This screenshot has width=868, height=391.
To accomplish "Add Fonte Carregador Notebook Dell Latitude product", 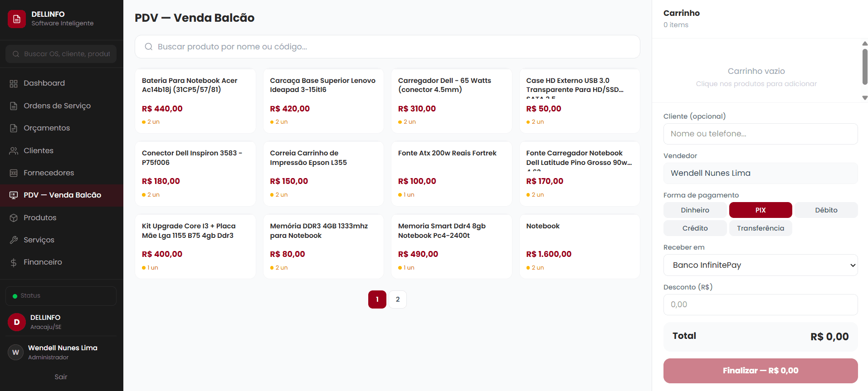I will tap(580, 174).
